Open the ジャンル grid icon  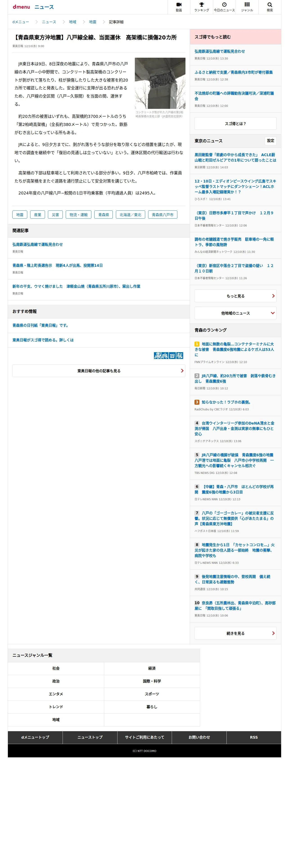247,7
